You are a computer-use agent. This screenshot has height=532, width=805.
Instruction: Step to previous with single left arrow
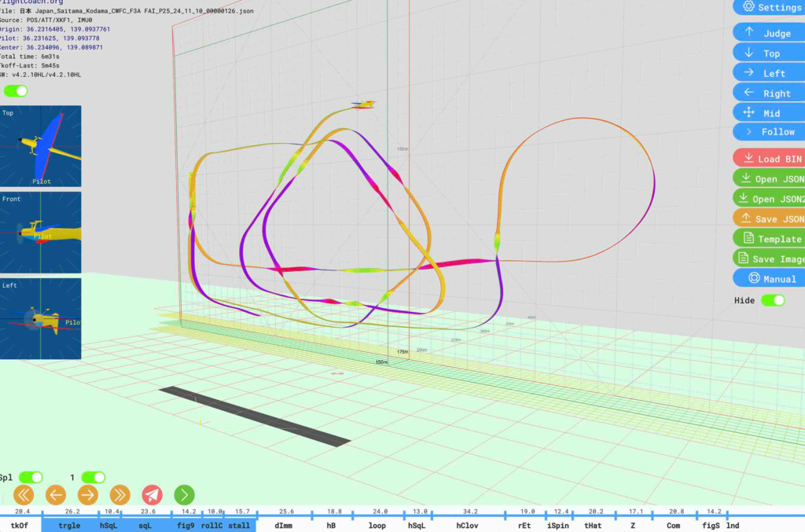click(x=56, y=495)
